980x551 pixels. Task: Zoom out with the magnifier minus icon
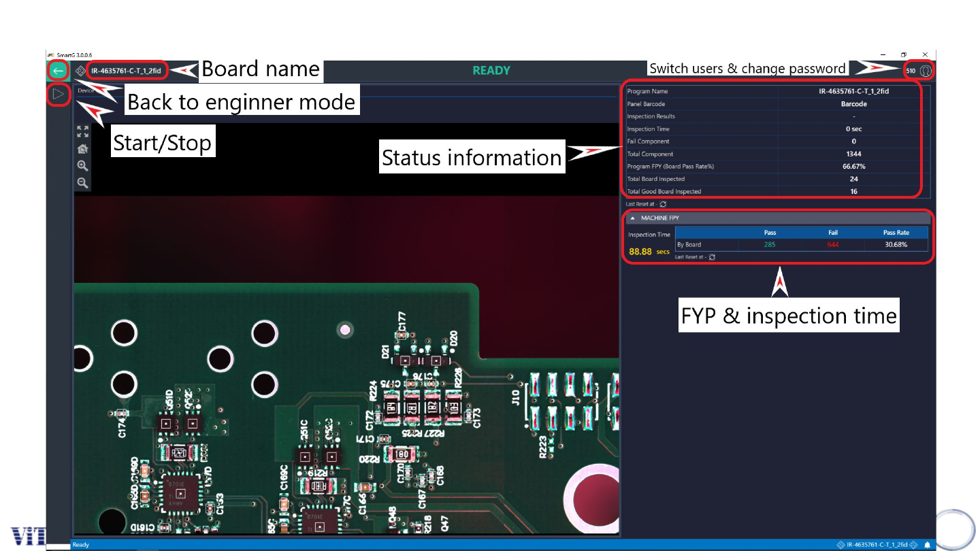(82, 183)
